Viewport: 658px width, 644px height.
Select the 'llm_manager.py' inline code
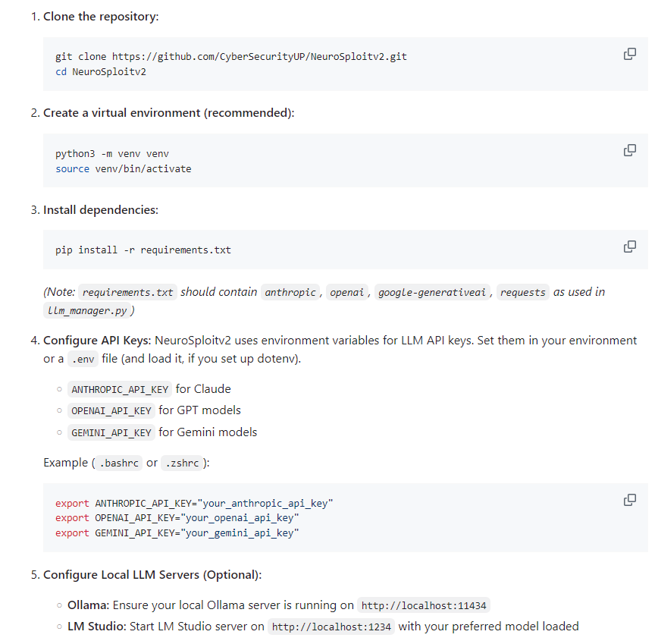87,310
